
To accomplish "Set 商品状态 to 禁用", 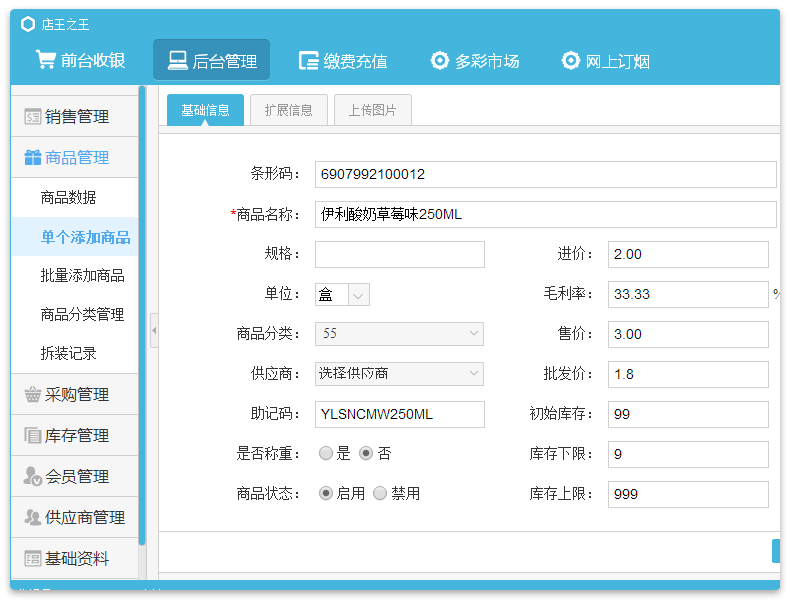I will point(380,493).
